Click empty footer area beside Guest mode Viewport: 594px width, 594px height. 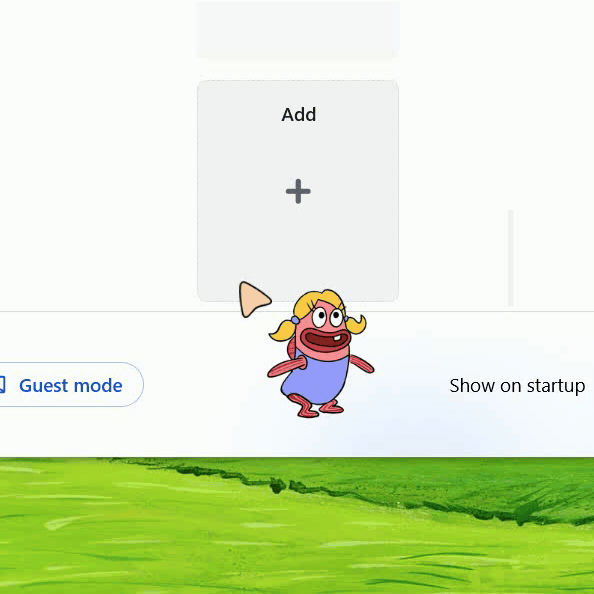[x=205, y=385]
